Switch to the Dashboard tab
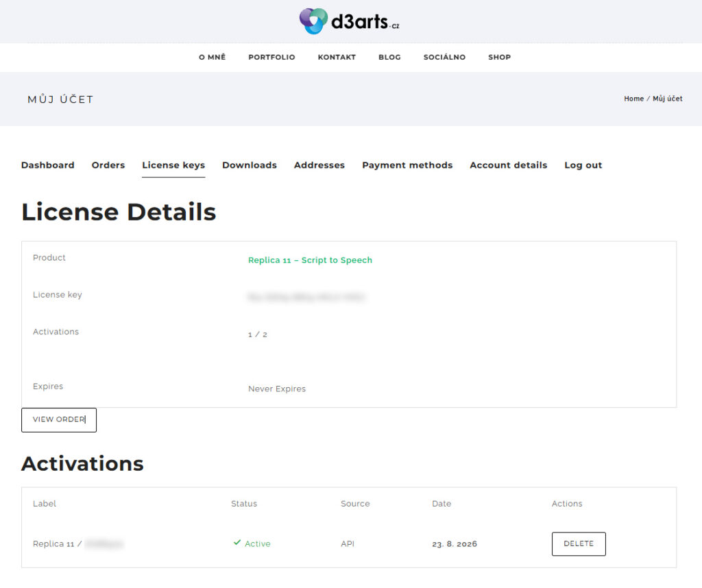The width and height of the screenshot is (702, 588). pos(48,165)
